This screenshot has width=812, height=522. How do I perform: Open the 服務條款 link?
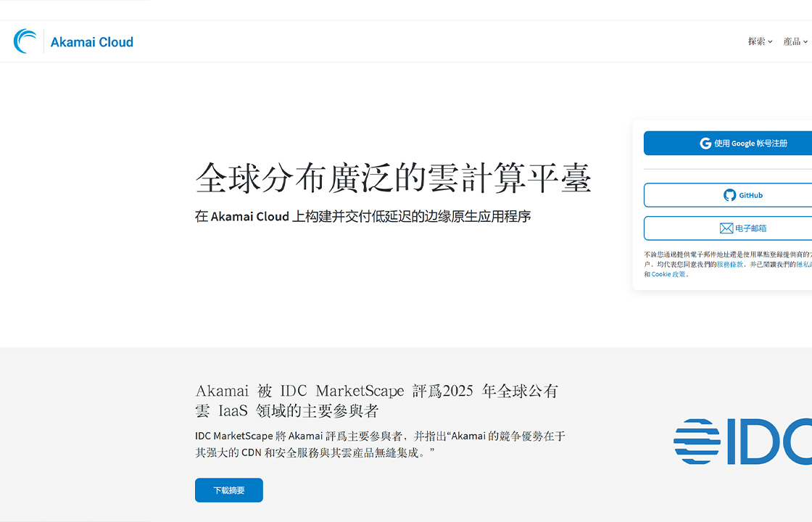click(729, 264)
